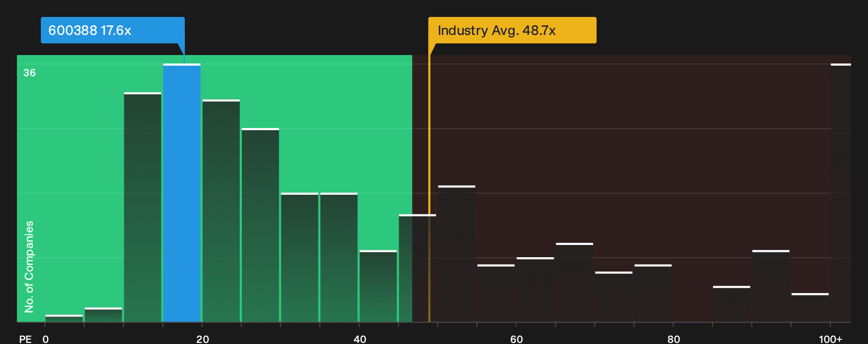868x344 pixels.
Task: Click the '0' x-axis tick label
Action: click(46, 339)
